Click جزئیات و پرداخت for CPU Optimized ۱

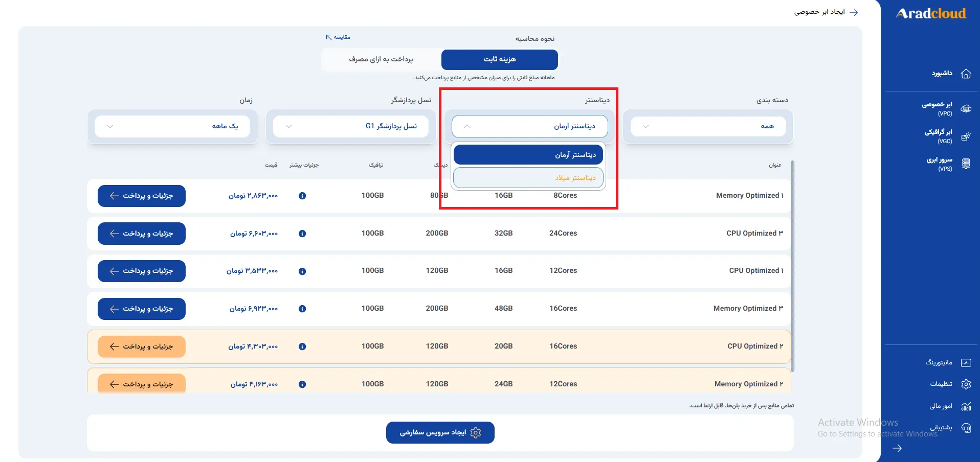pos(142,271)
